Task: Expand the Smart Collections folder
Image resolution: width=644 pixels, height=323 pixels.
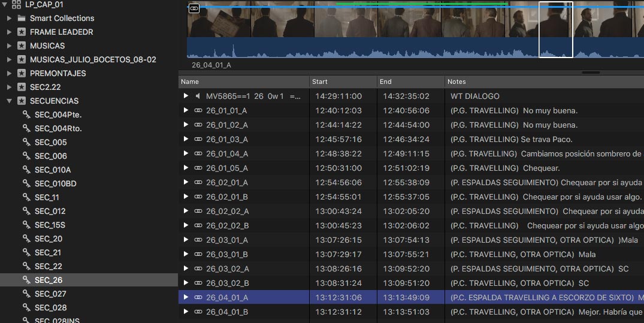Action: (x=9, y=18)
